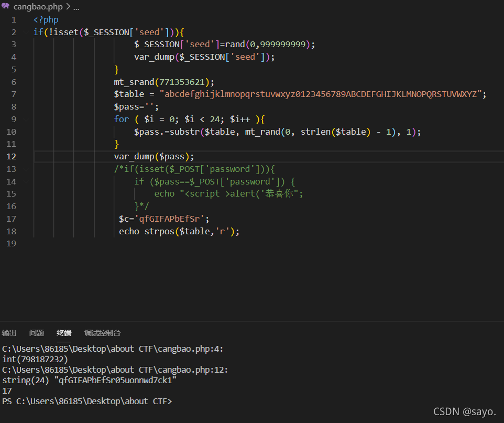Fold the nested if at line 14
The image size is (504, 423).
coord(26,181)
